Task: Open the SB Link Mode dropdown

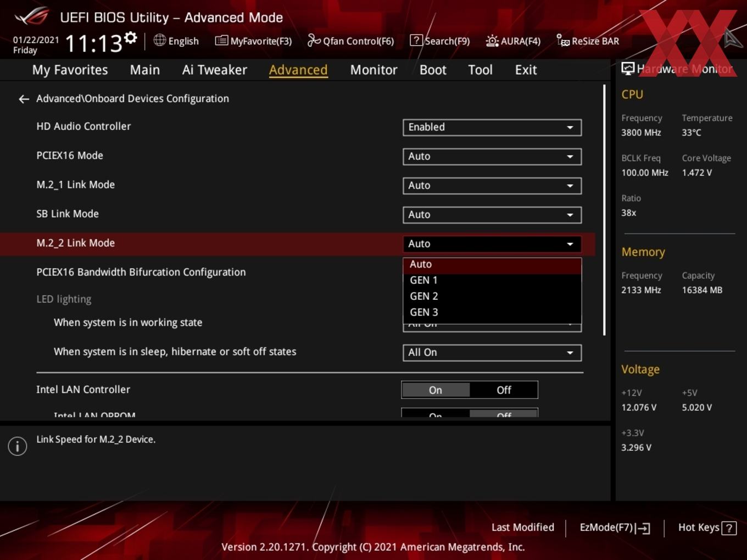Action: (492, 215)
